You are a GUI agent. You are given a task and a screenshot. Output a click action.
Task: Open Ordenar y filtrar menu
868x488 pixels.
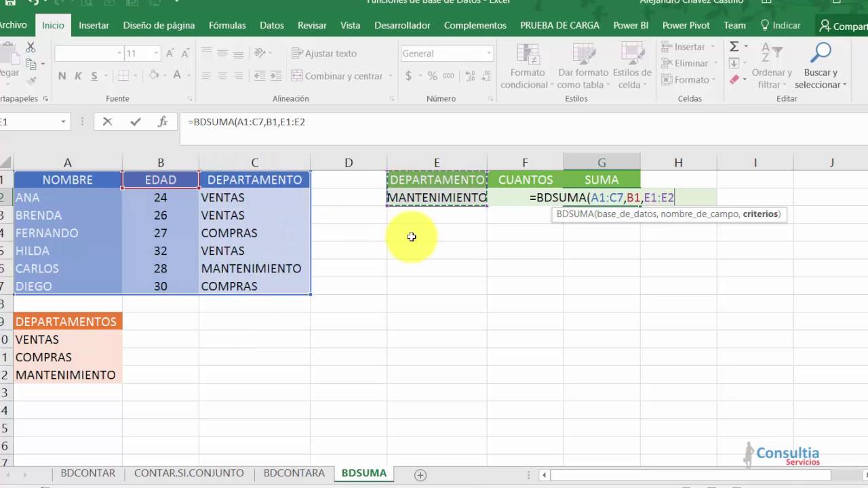tap(772, 66)
